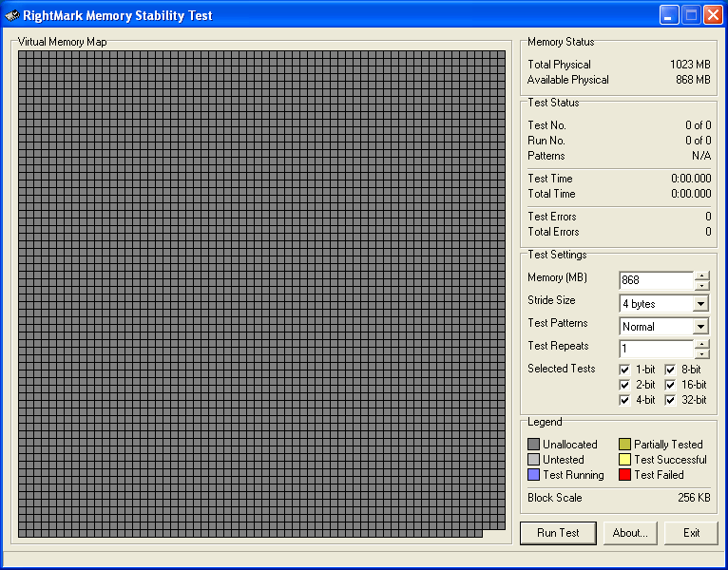Open the Stride Size dropdown
Viewport: 728px width, 570px height.
tap(700, 304)
